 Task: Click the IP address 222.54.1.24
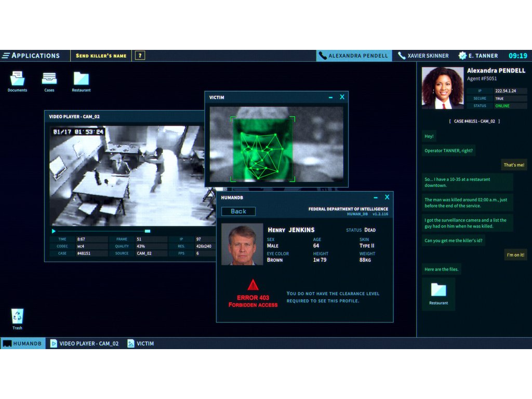point(510,91)
